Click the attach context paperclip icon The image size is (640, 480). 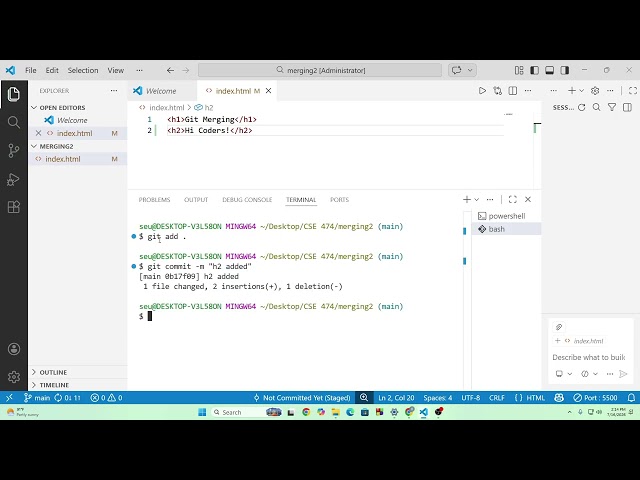pos(559,327)
